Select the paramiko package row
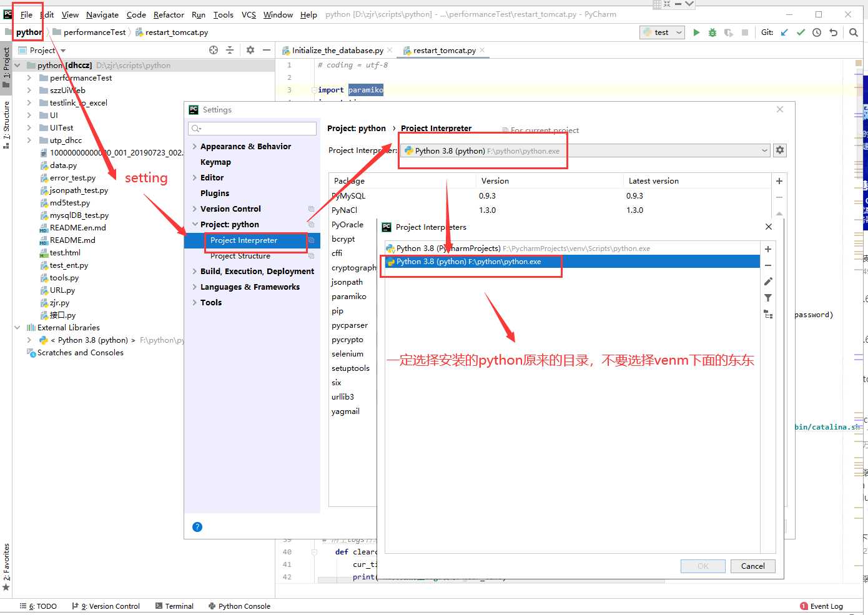The image size is (868, 615). click(349, 297)
